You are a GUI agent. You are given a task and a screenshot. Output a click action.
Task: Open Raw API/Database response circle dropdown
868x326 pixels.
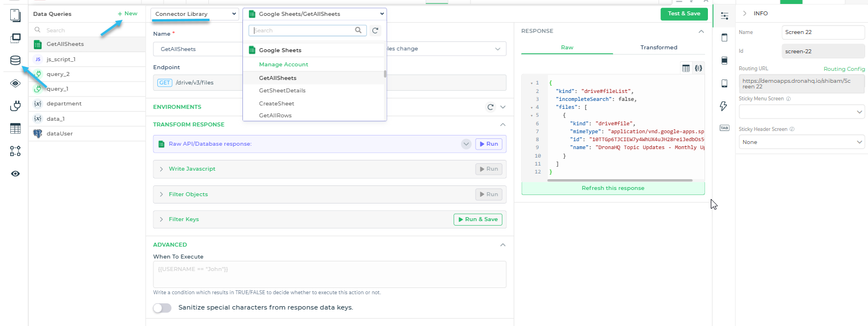point(466,144)
